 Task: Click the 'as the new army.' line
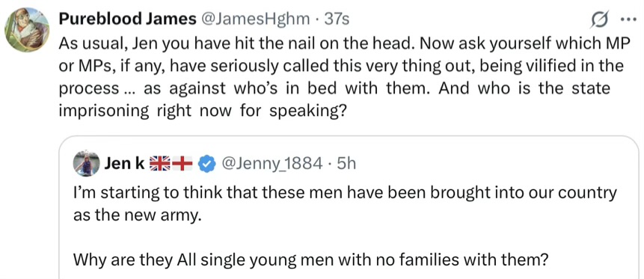point(138,215)
